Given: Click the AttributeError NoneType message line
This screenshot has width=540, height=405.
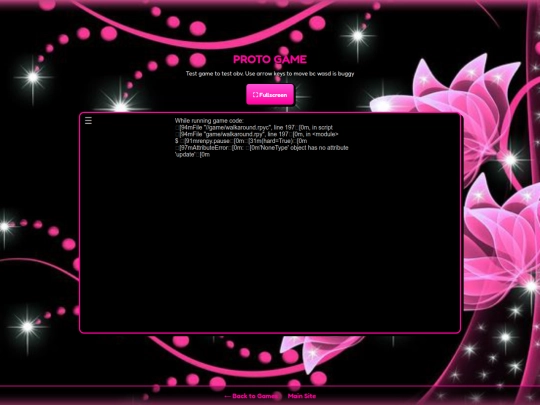Looking at the screenshot, I should [262, 151].
